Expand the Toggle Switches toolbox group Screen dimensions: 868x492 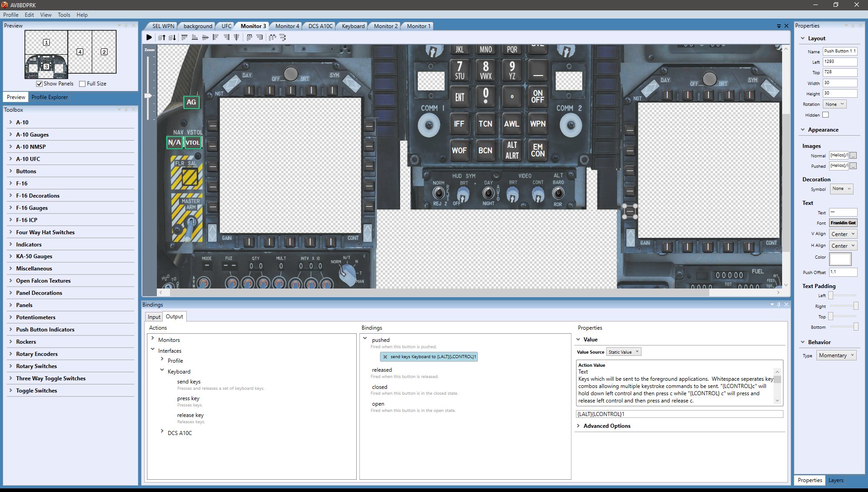tap(11, 390)
